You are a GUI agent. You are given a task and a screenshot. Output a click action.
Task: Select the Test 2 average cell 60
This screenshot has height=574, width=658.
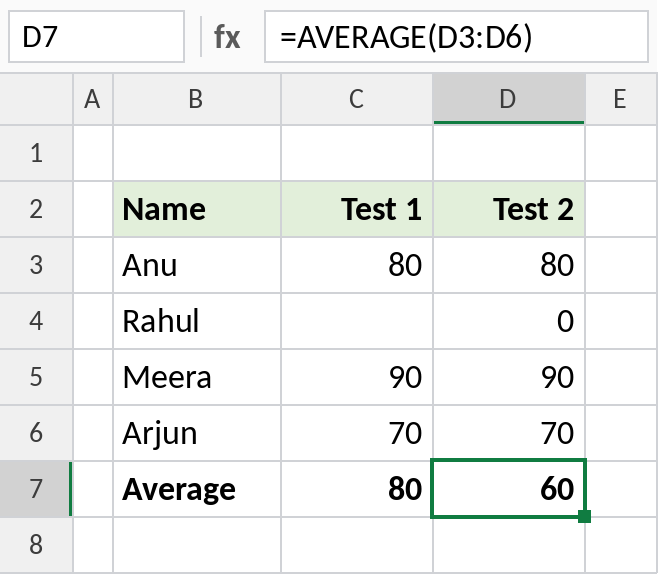pos(508,489)
